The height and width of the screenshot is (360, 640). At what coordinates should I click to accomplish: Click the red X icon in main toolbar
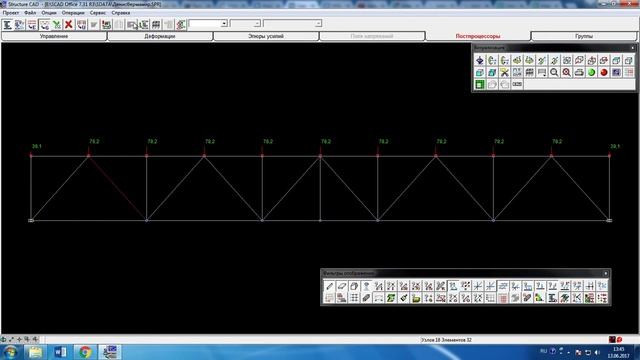pos(69,24)
